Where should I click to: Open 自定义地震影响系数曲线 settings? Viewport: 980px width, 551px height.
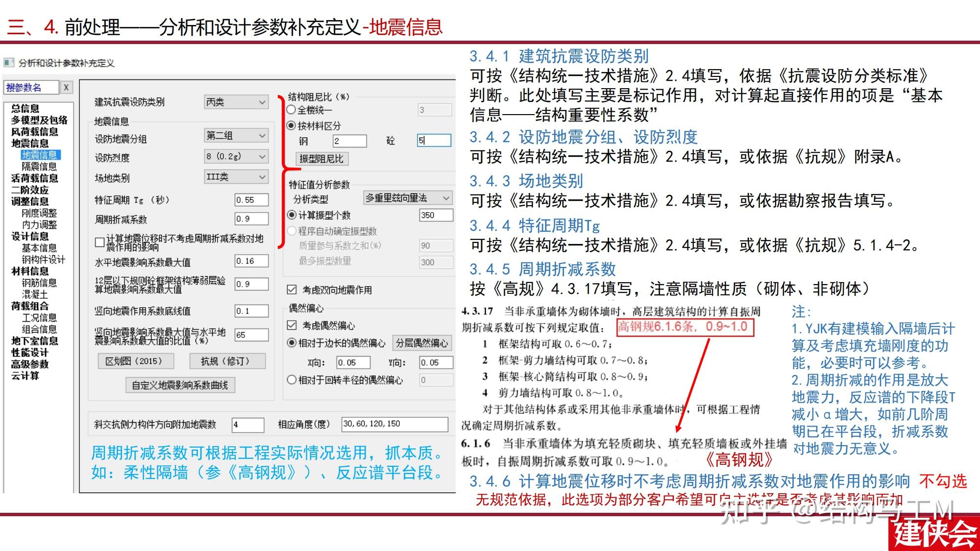coord(180,385)
